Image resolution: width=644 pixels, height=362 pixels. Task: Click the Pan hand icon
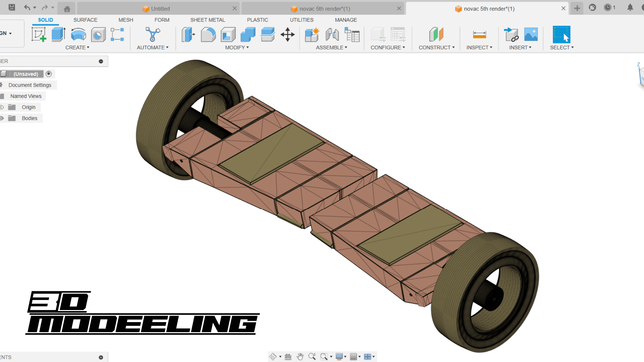[300, 357]
